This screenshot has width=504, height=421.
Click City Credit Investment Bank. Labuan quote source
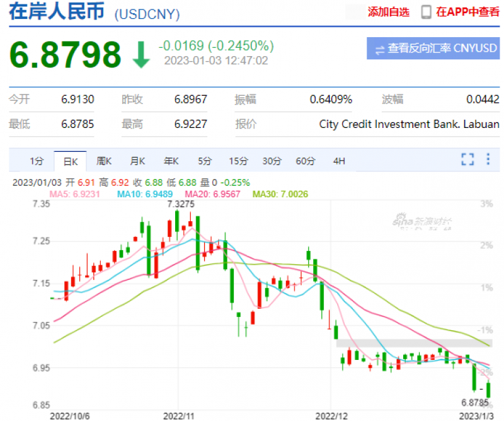coord(409,124)
